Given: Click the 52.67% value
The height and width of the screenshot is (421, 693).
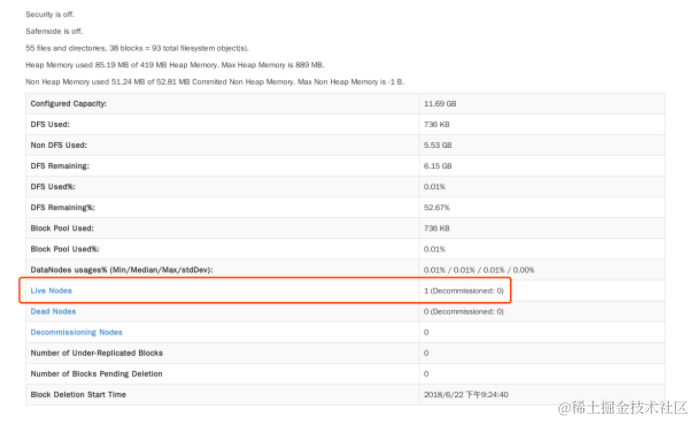Looking at the screenshot, I should click(437, 208).
